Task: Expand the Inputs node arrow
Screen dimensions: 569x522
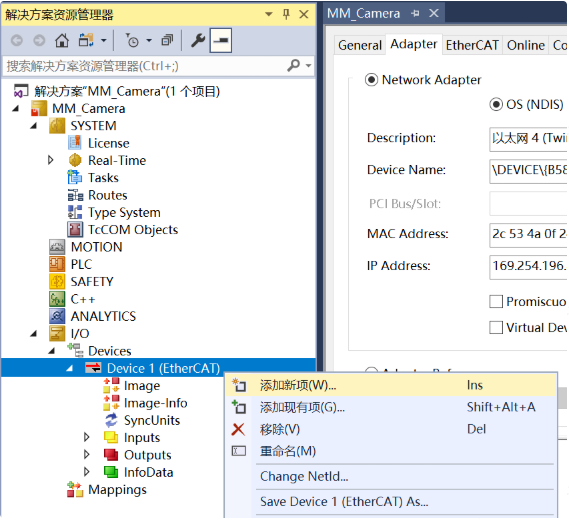Action: 86,437
